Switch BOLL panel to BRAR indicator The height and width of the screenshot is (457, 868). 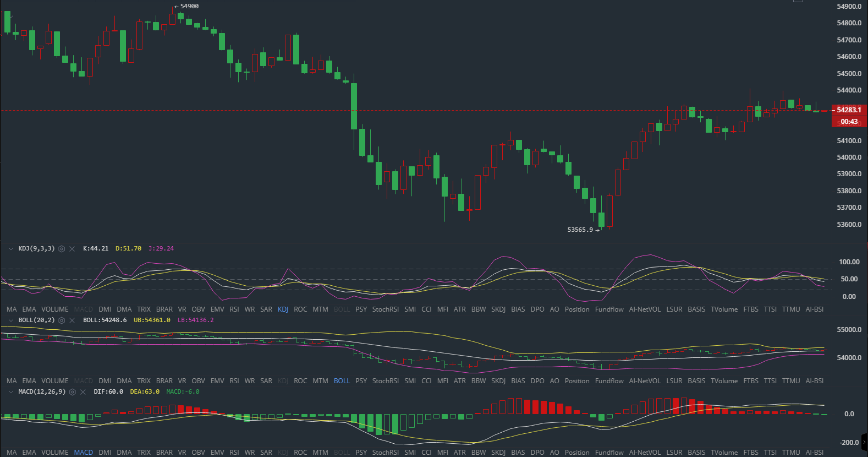(164, 381)
